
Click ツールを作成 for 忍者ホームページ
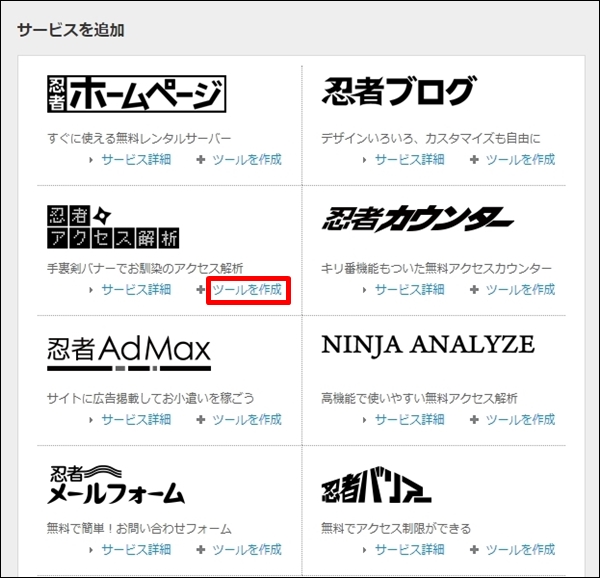(247, 160)
